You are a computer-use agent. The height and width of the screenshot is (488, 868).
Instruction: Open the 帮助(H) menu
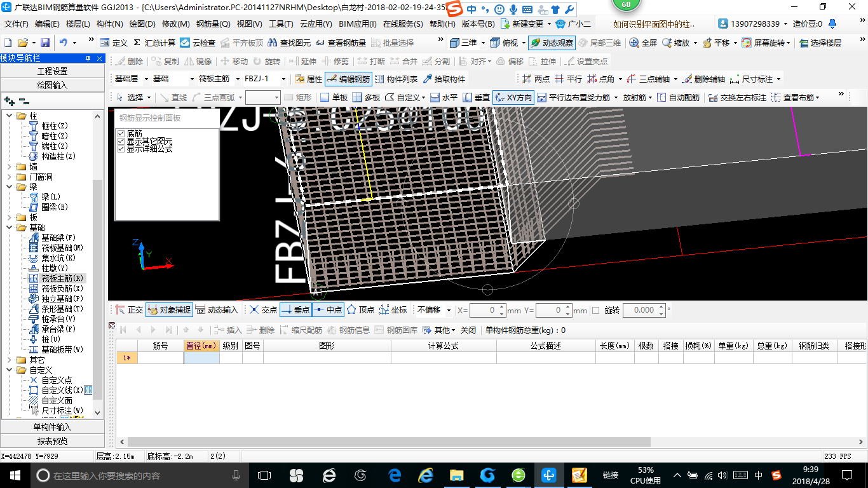442,24
